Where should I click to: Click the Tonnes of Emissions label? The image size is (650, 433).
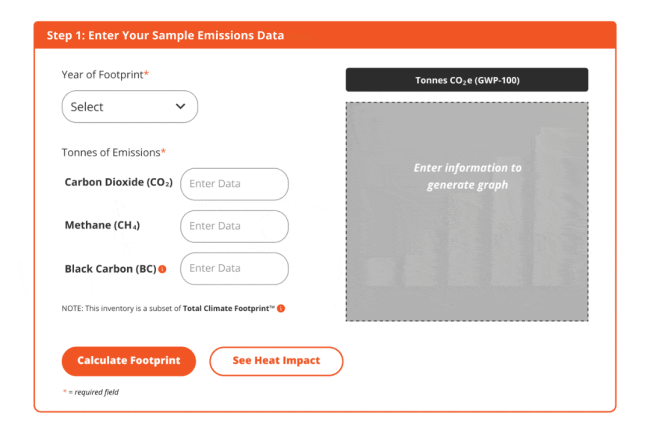(x=113, y=152)
